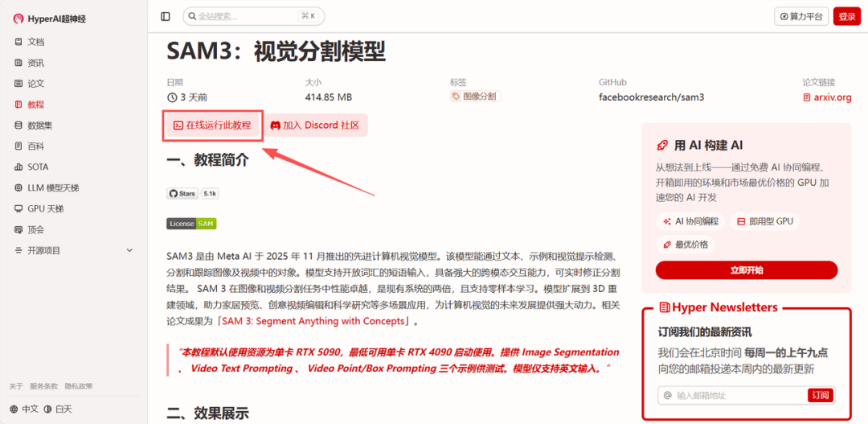Click the 二、效果展示 heading
The image size is (868, 424).
(x=207, y=413)
